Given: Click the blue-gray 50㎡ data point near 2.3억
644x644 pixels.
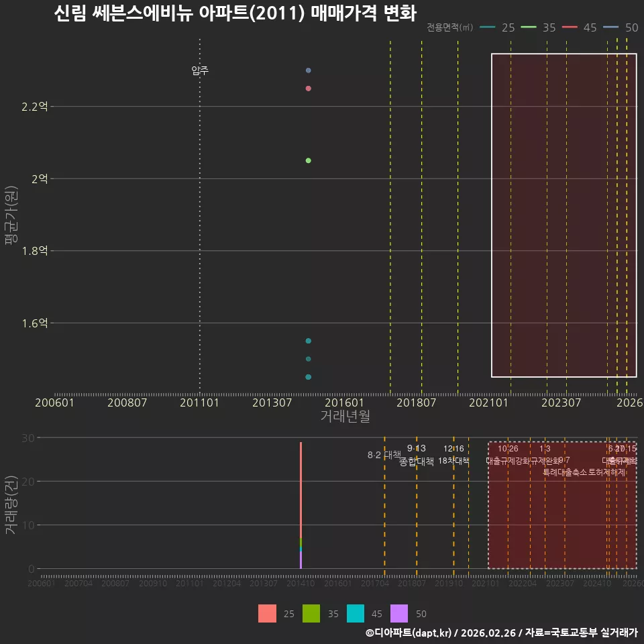Looking at the screenshot, I should click(309, 70).
